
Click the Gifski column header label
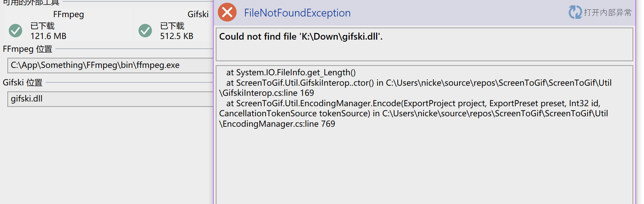[198, 14]
